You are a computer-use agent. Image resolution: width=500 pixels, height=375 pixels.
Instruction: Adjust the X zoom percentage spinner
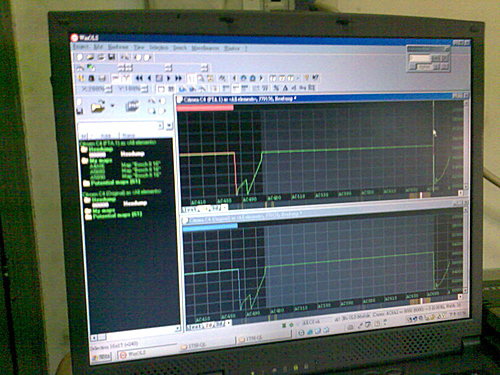coord(109,89)
